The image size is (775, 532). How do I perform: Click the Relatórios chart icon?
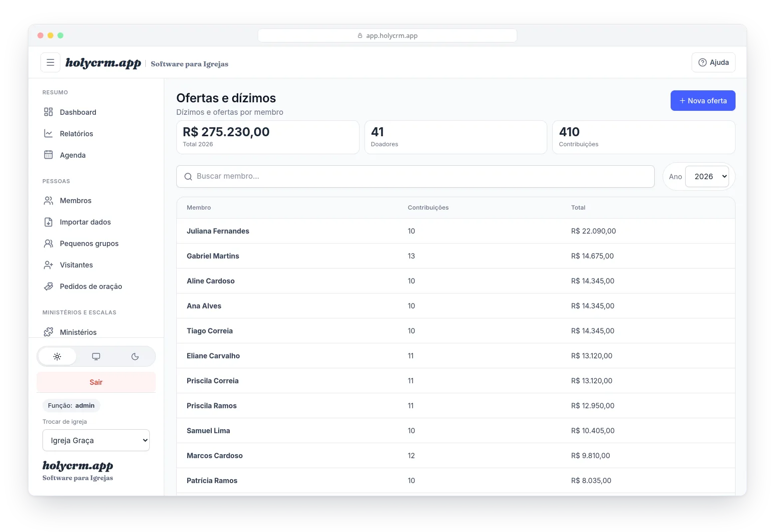coord(48,133)
